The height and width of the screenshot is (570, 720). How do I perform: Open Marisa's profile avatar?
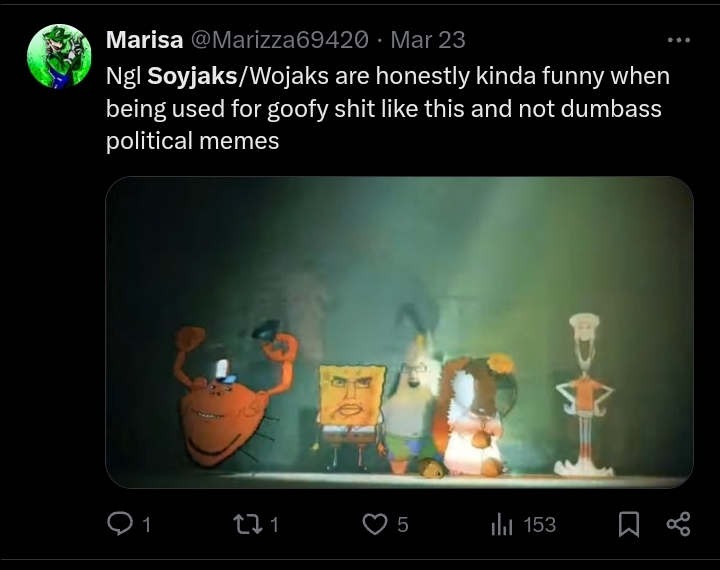click(x=59, y=56)
